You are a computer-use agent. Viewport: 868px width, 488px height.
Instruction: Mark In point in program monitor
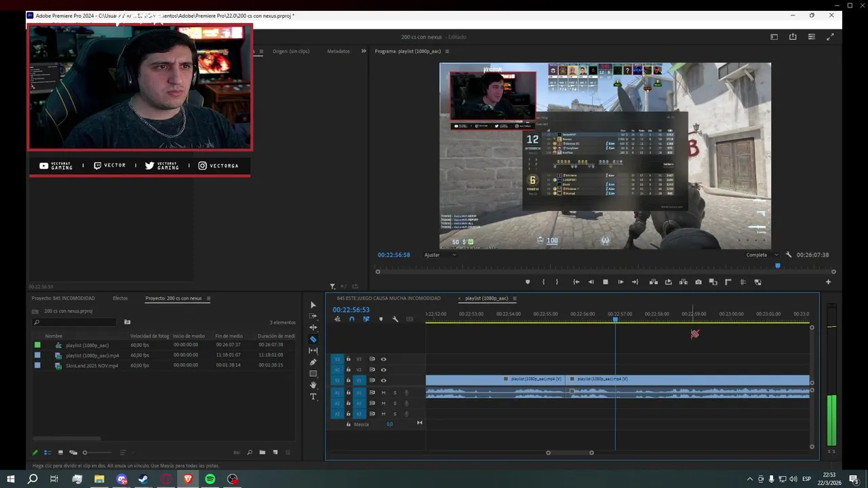click(x=542, y=282)
